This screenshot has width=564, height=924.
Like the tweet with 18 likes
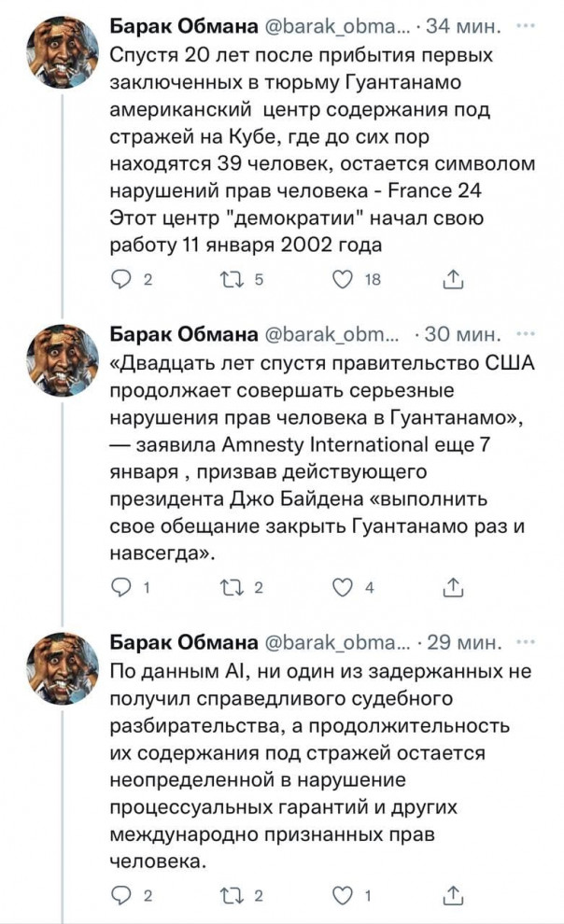(x=345, y=277)
